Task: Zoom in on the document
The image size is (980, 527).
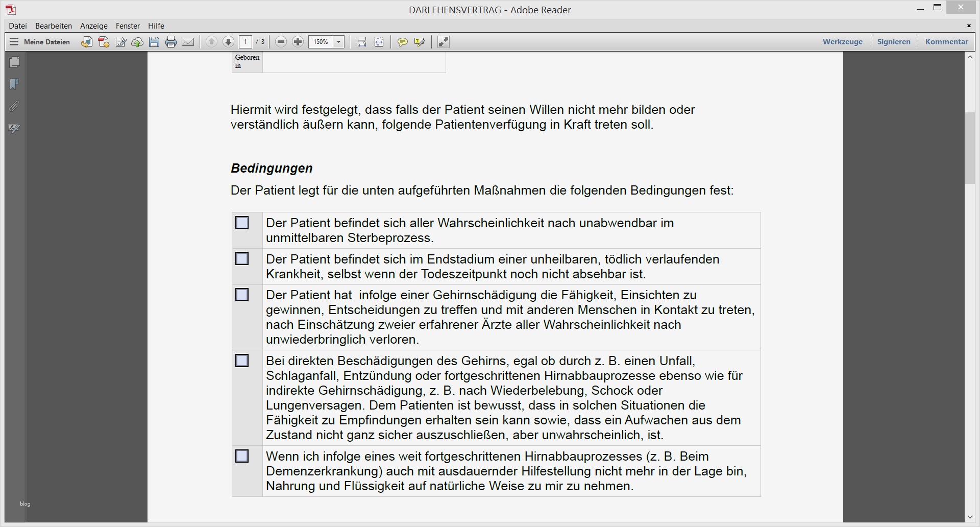Action: tap(298, 42)
